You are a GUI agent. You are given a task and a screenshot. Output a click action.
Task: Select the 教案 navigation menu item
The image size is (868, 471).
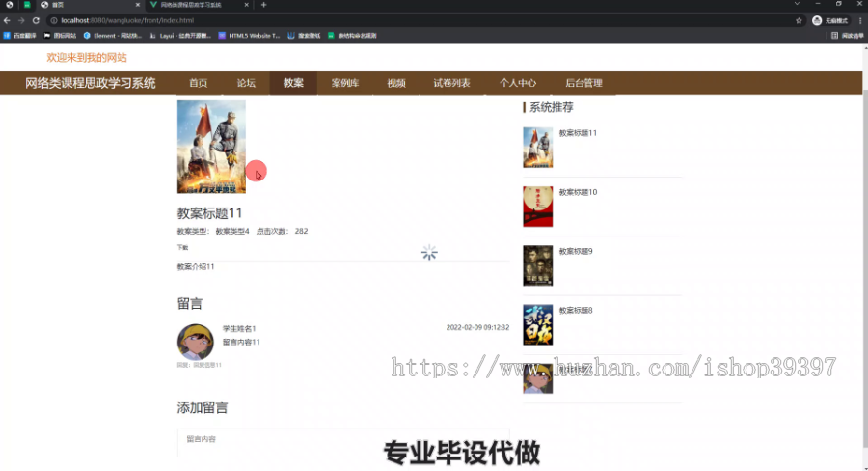[x=293, y=83]
